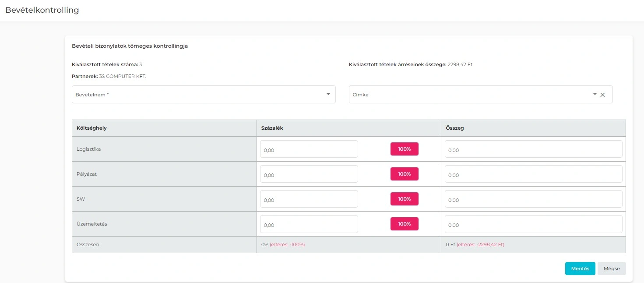Focus Logisztika amount input field
The image size is (644, 283).
coord(533,149)
